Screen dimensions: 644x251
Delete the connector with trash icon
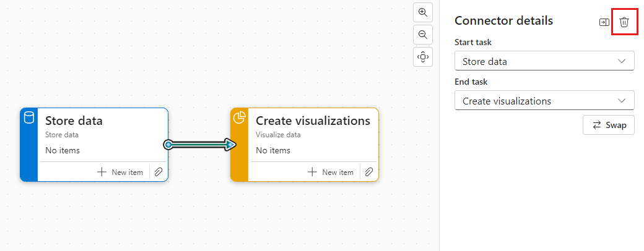point(624,22)
